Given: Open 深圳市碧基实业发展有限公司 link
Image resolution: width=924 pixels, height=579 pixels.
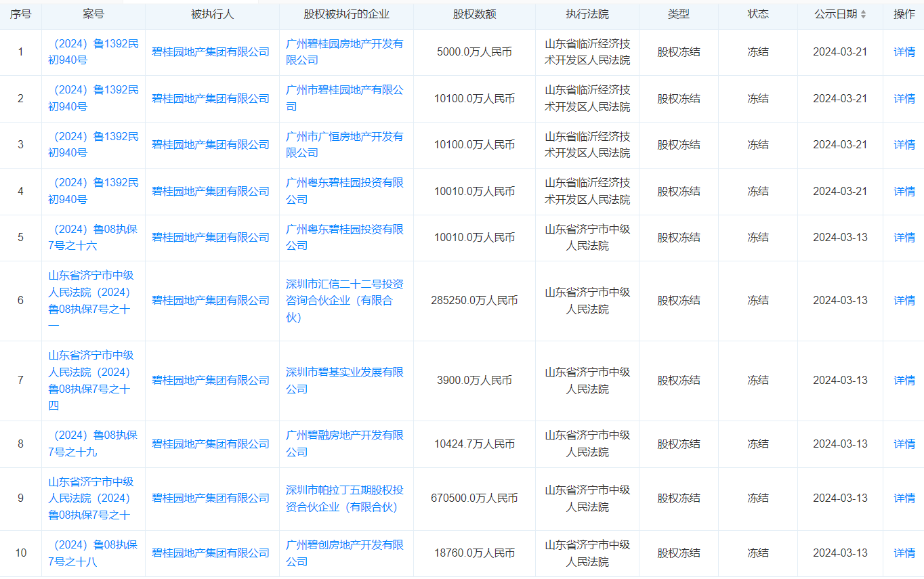Looking at the screenshot, I should [x=345, y=381].
